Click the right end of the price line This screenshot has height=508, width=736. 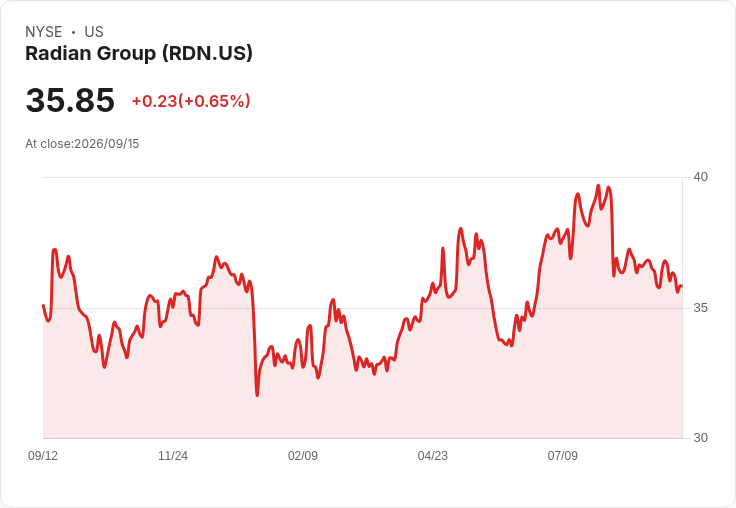pos(681,285)
